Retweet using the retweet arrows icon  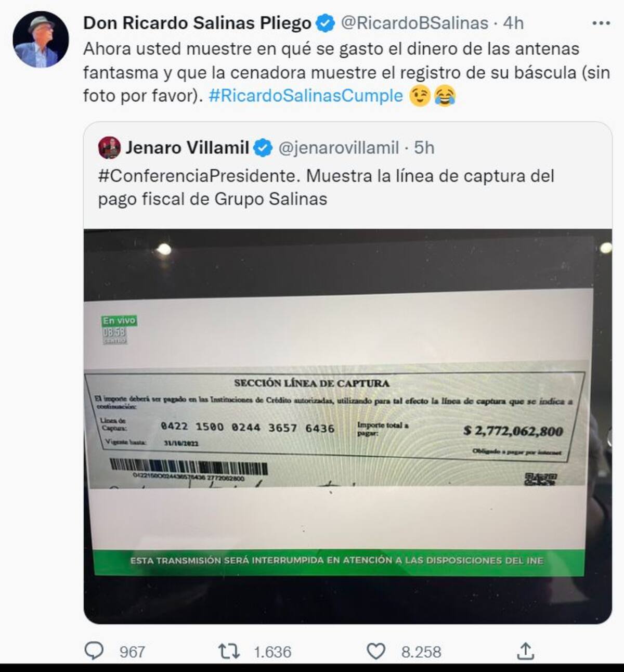pyautogui.click(x=228, y=651)
